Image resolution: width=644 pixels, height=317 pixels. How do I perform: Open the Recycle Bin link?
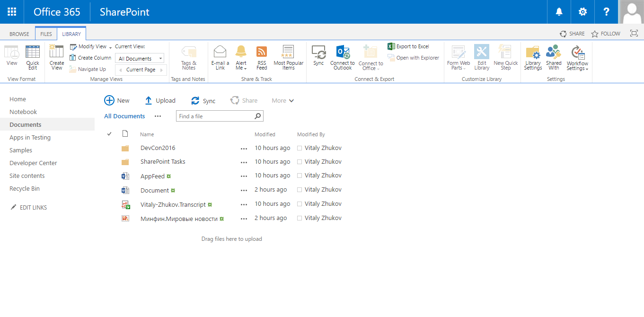pyautogui.click(x=25, y=188)
